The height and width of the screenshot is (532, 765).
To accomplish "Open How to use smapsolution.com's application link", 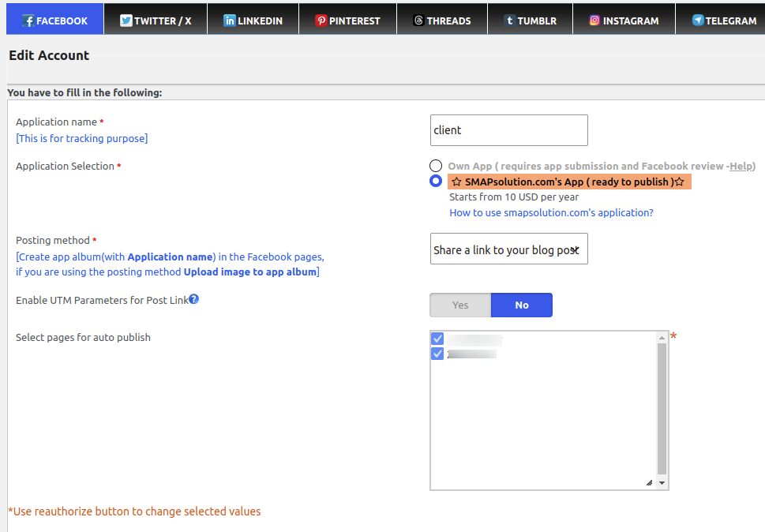I will (551, 212).
